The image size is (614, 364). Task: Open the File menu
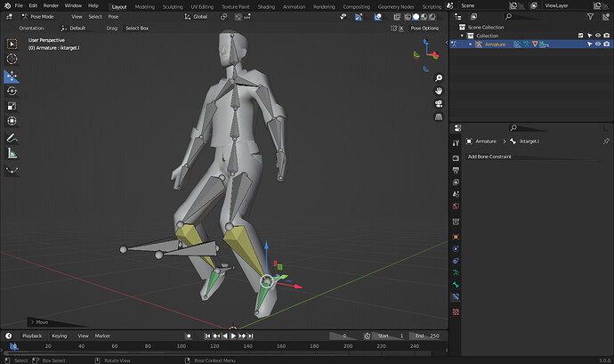pyautogui.click(x=19, y=5)
